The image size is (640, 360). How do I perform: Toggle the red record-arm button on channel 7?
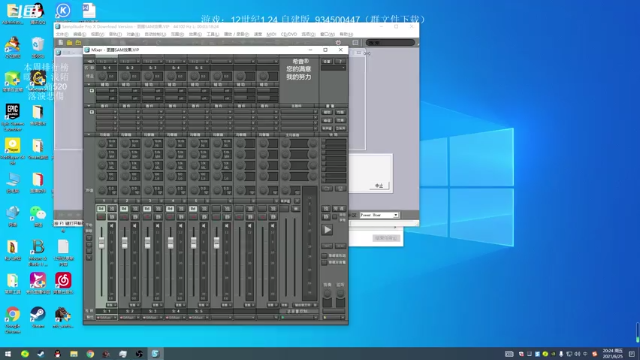tap(239, 217)
